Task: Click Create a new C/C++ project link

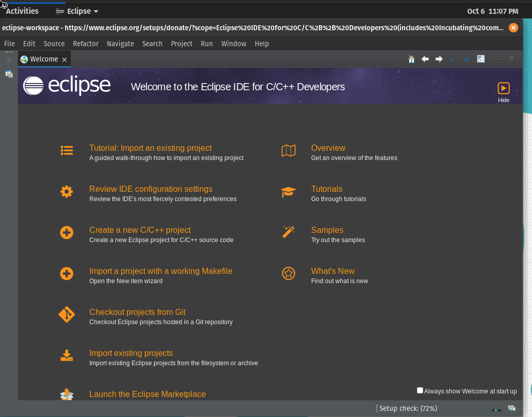Action: tap(140, 230)
